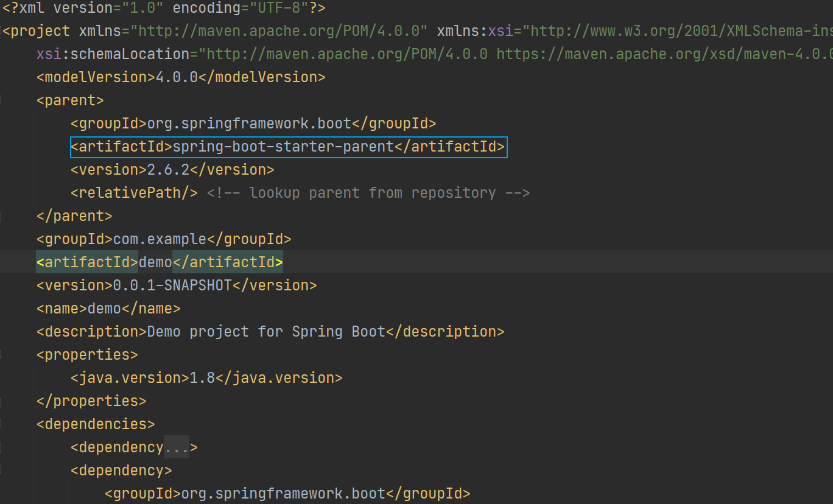Click the parent's groupId org.springframework.boot value
This screenshot has height=504, width=833.
tap(250, 124)
